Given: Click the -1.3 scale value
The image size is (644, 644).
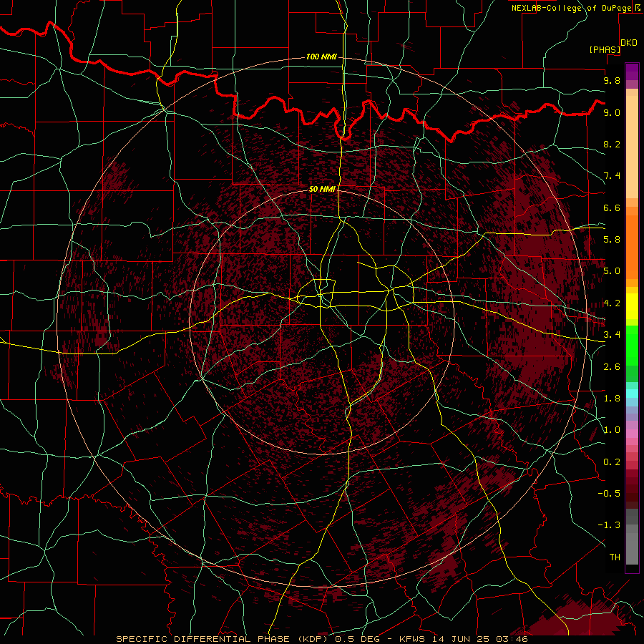Looking at the screenshot, I should [609, 525].
